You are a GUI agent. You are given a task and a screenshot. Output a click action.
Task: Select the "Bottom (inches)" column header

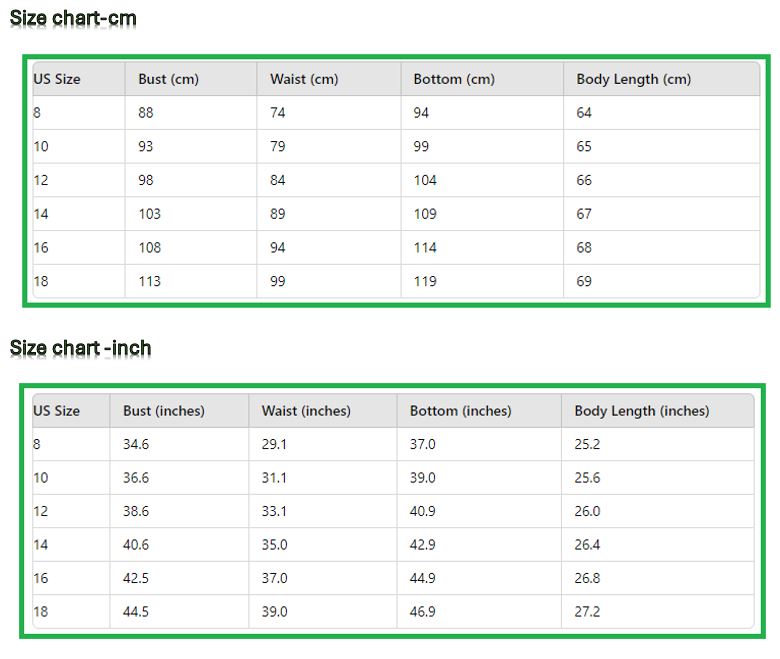click(460, 411)
